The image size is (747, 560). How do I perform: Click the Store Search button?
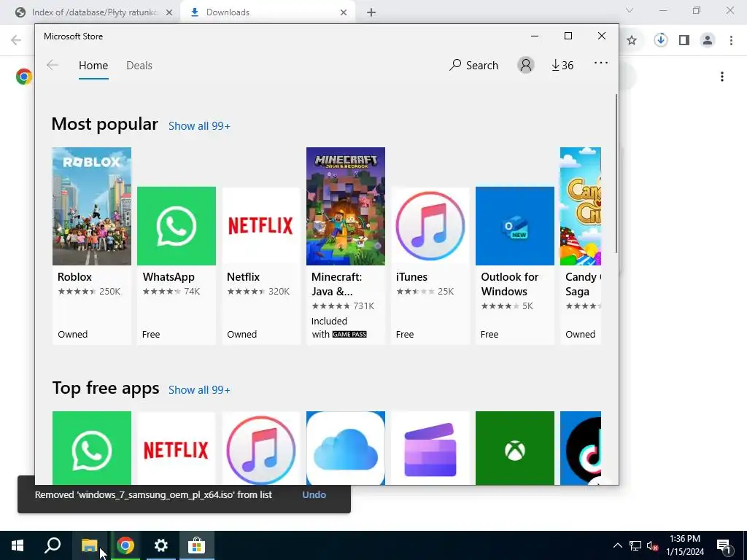[473, 65]
